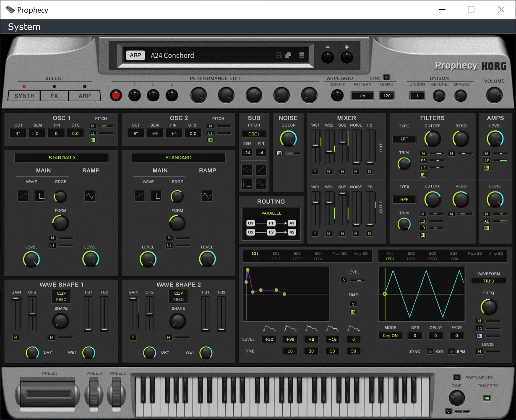Click LFO FREQ keyboard-track icon
This screenshot has height=420, width=516.
click(x=480, y=336)
